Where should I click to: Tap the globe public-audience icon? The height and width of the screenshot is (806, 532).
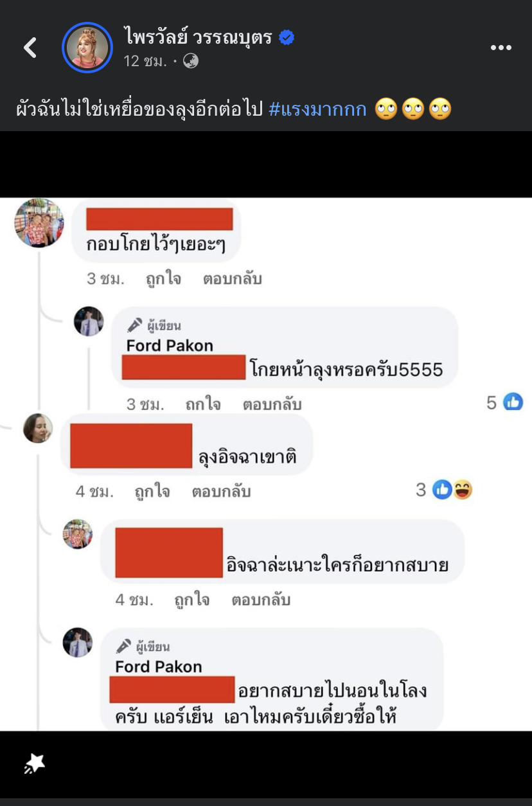[x=191, y=61]
